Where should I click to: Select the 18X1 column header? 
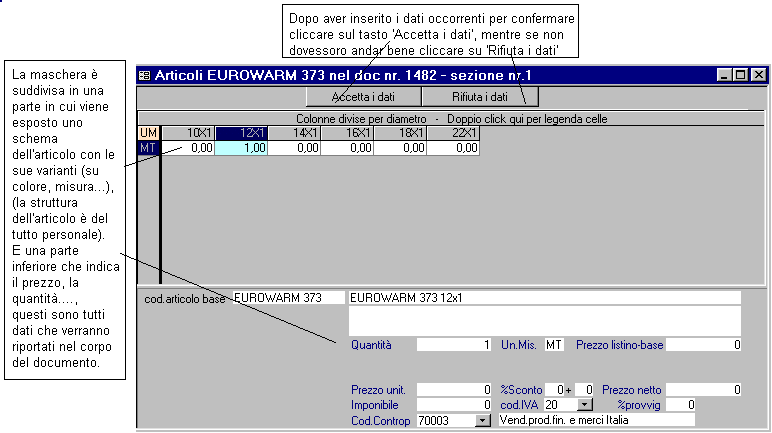click(x=401, y=133)
